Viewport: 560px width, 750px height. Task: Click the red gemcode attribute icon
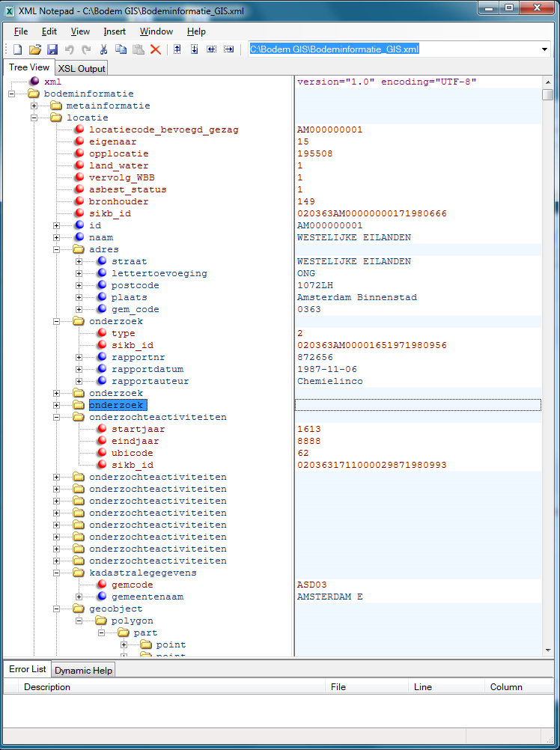tap(102, 584)
